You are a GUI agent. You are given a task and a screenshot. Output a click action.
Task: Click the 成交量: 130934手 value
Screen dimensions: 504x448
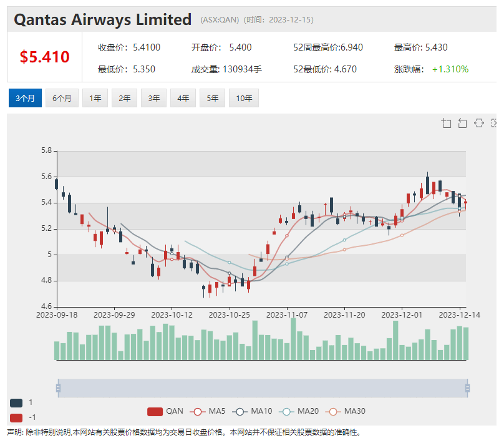coord(226,69)
